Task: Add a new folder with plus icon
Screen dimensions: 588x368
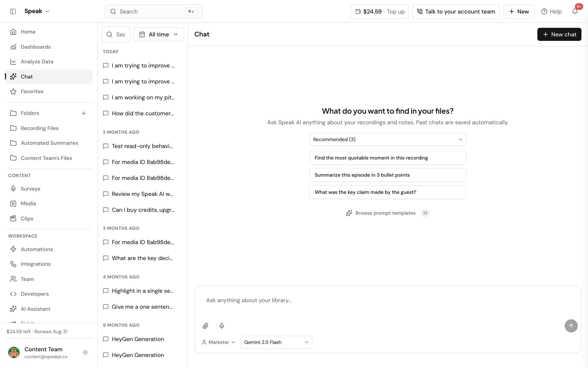Action: (84, 113)
